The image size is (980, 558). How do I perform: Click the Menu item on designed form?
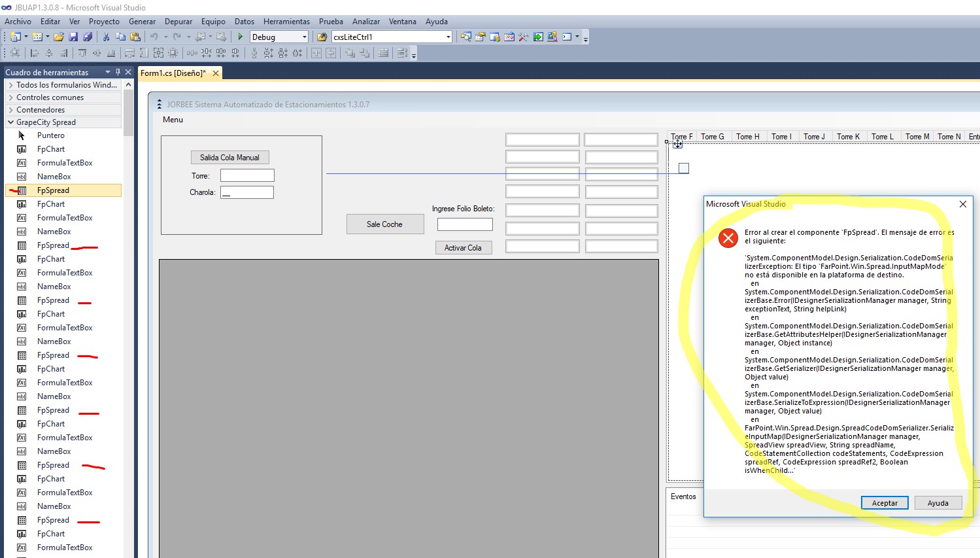coord(173,120)
